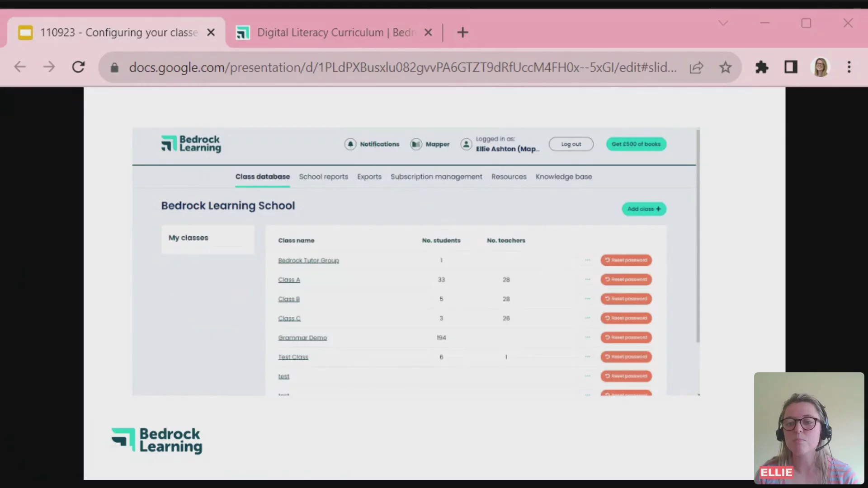Viewport: 868px width, 488px height.
Task: Open the School reports tab
Action: click(324, 177)
